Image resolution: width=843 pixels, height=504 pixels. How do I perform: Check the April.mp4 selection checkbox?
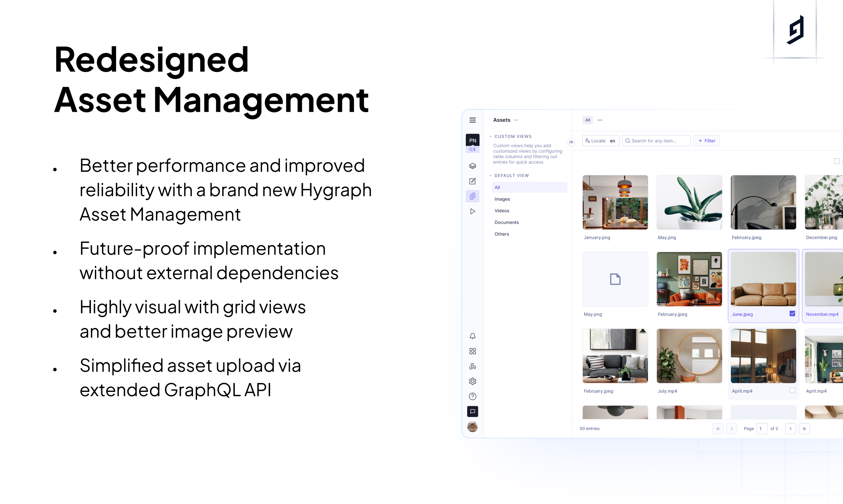click(x=792, y=391)
